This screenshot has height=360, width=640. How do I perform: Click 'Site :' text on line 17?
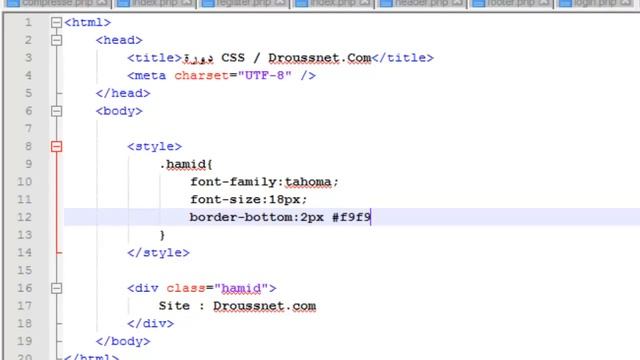[x=182, y=306]
